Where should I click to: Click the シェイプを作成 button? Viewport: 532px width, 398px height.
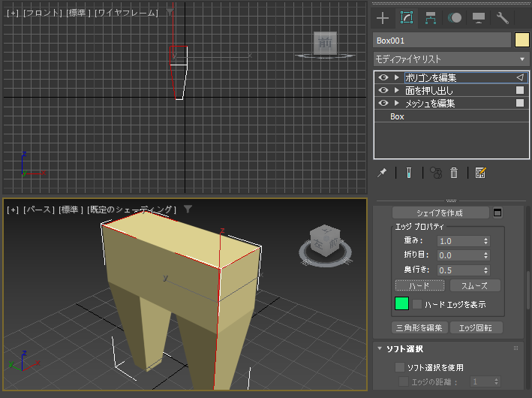[x=440, y=213]
